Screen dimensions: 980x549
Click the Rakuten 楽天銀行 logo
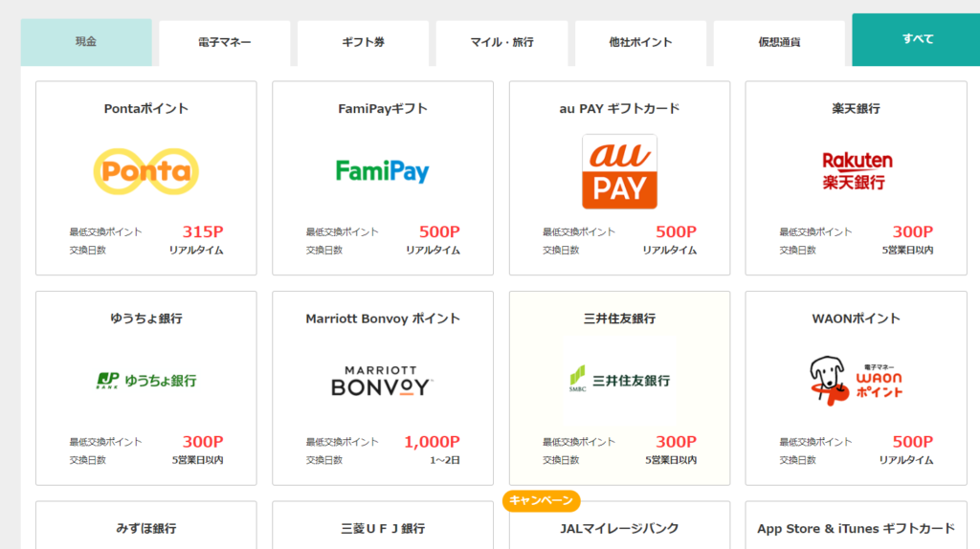[857, 170]
